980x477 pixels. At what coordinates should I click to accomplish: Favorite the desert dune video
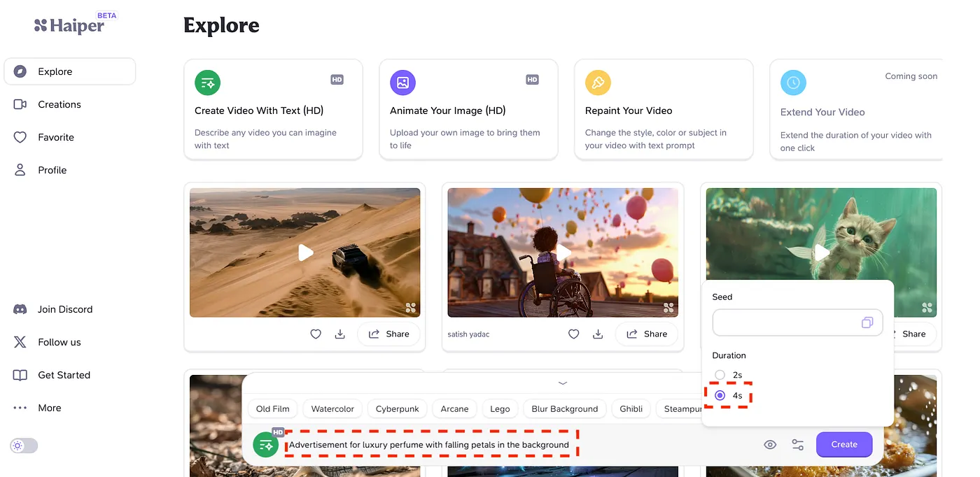[x=316, y=334]
